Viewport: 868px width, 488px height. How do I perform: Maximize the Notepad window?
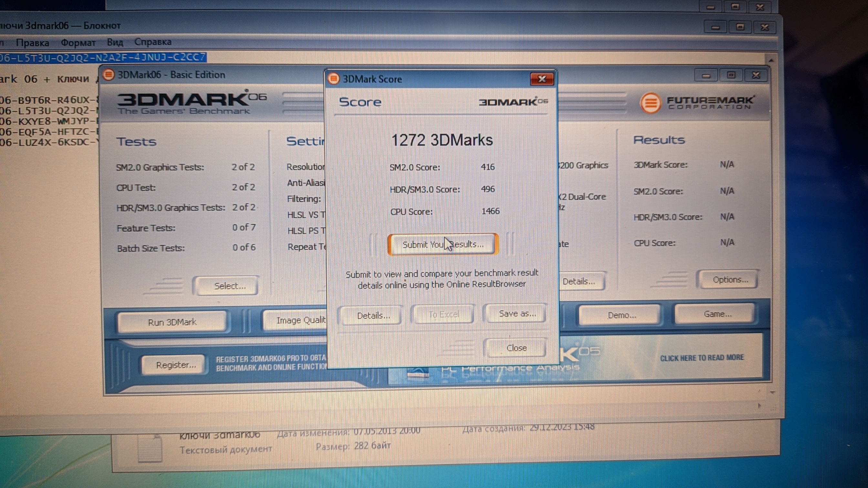[x=740, y=27]
